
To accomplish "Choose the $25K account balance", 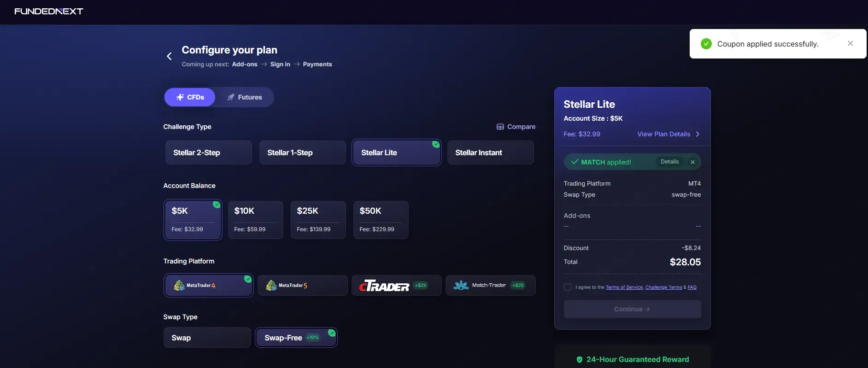I will click(318, 220).
